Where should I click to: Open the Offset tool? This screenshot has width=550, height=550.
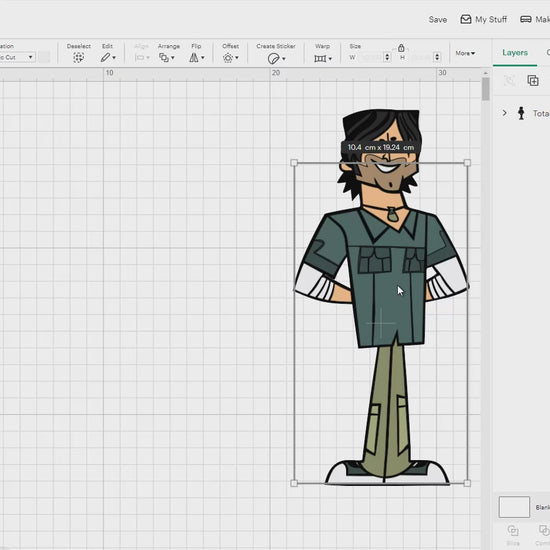(230, 58)
